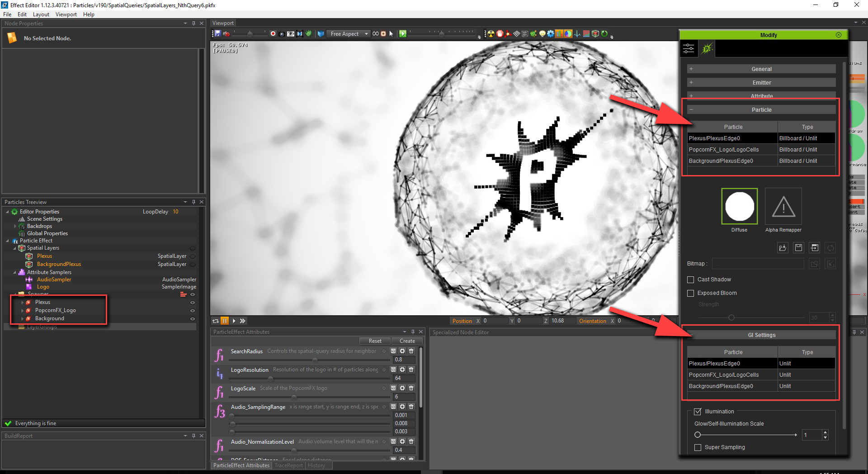Screen dimensions: 868x474
Task: Collapse the Particle section in Modify panel
Action: pyautogui.click(x=761, y=109)
